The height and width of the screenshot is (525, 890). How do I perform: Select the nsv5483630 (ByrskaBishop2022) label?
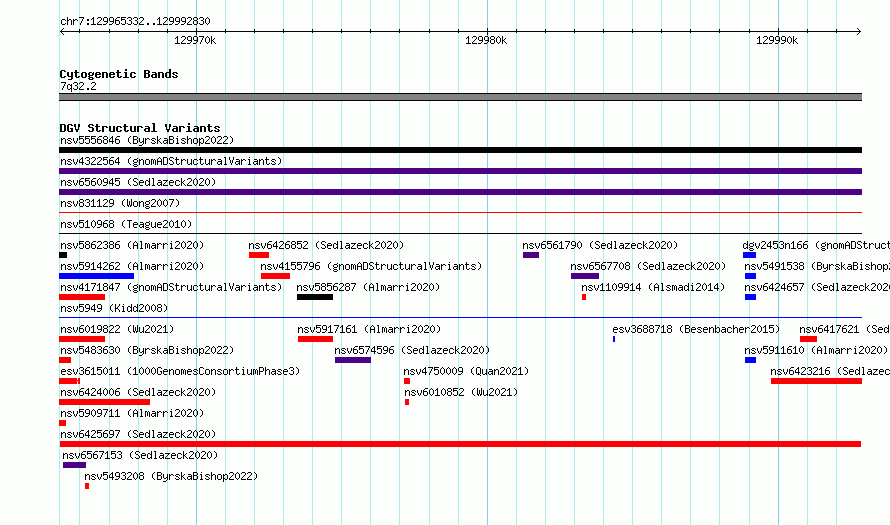tap(147, 350)
